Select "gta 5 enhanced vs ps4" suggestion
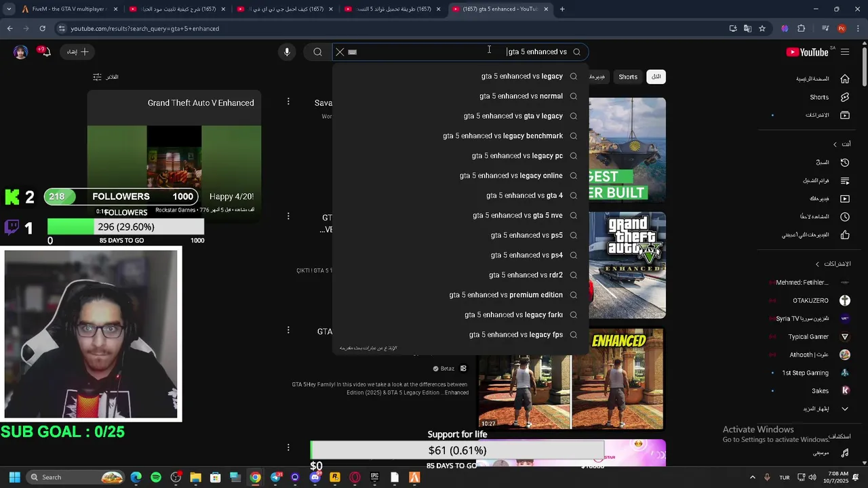 [x=460, y=255]
